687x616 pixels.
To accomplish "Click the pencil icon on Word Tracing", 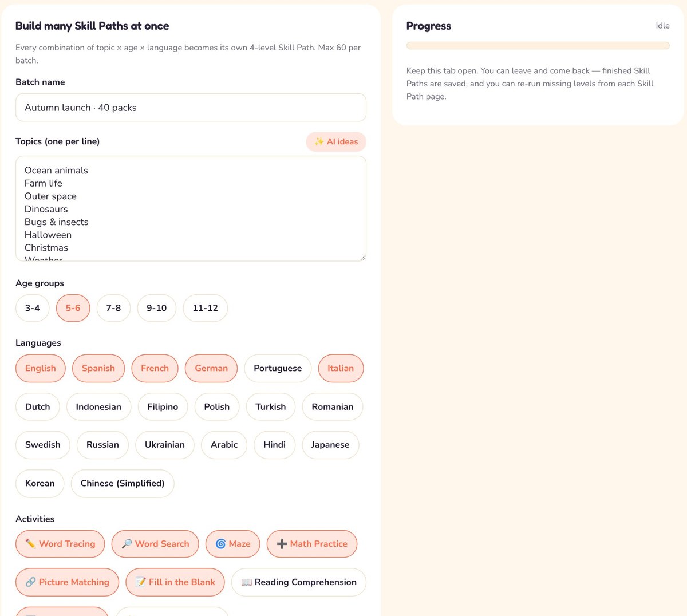I will [x=30, y=544].
